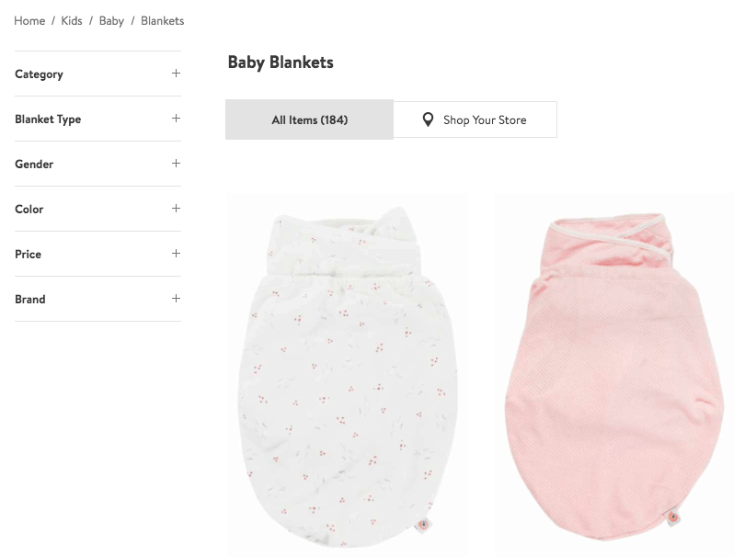Navigate to the Baby breadcrumb link
Image resolution: width=756 pixels, height=557 pixels.
(111, 21)
